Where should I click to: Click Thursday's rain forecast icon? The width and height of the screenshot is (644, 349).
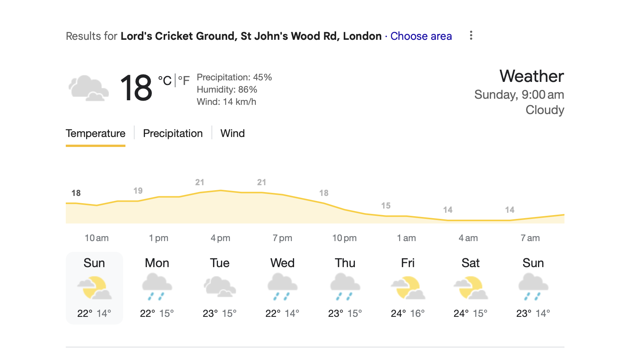(x=345, y=287)
